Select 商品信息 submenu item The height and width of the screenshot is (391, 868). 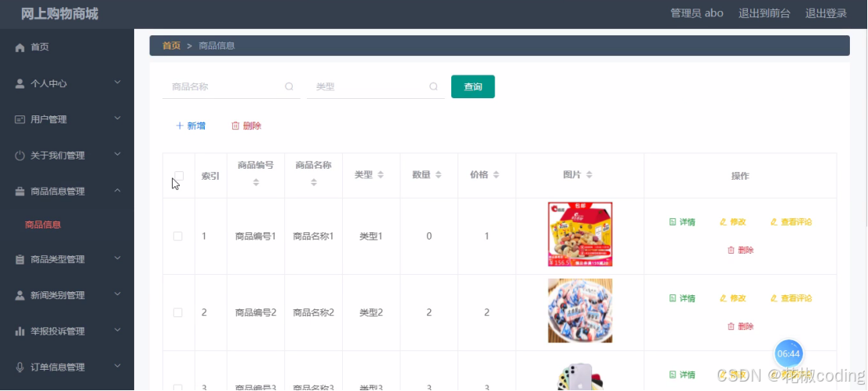coord(42,225)
